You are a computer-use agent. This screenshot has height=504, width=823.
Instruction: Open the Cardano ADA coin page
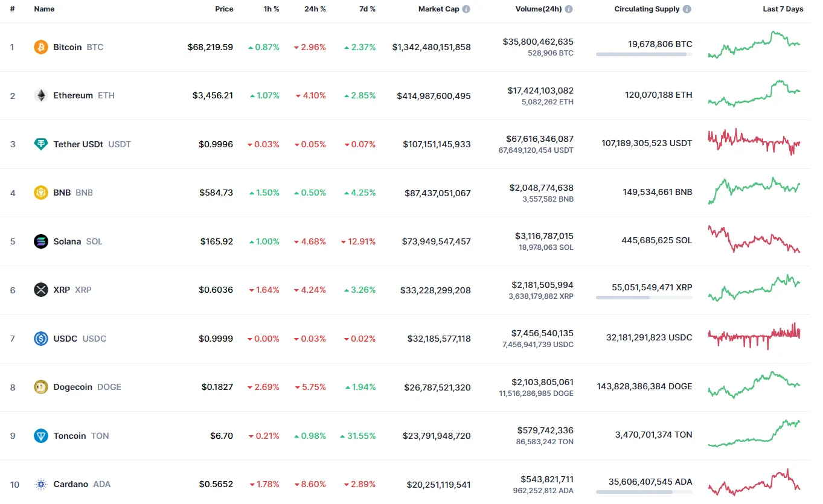[71, 484]
